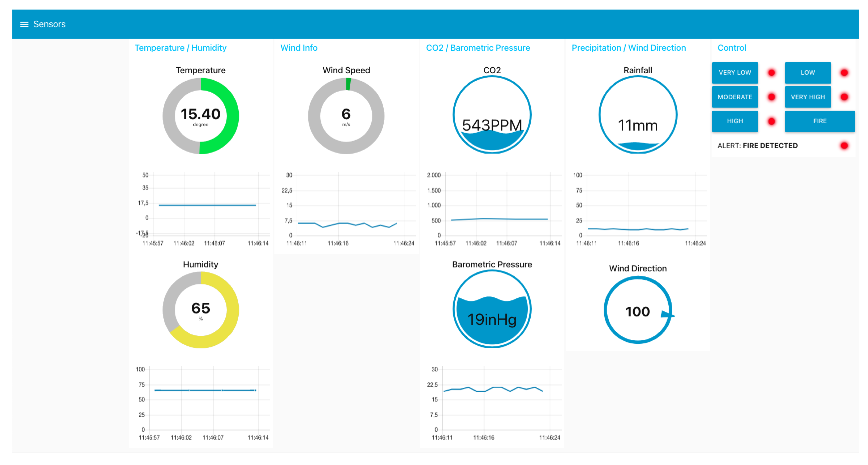Screen dimensions: 868x465
Task: Trigger the FIRE button
Action: (819, 121)
